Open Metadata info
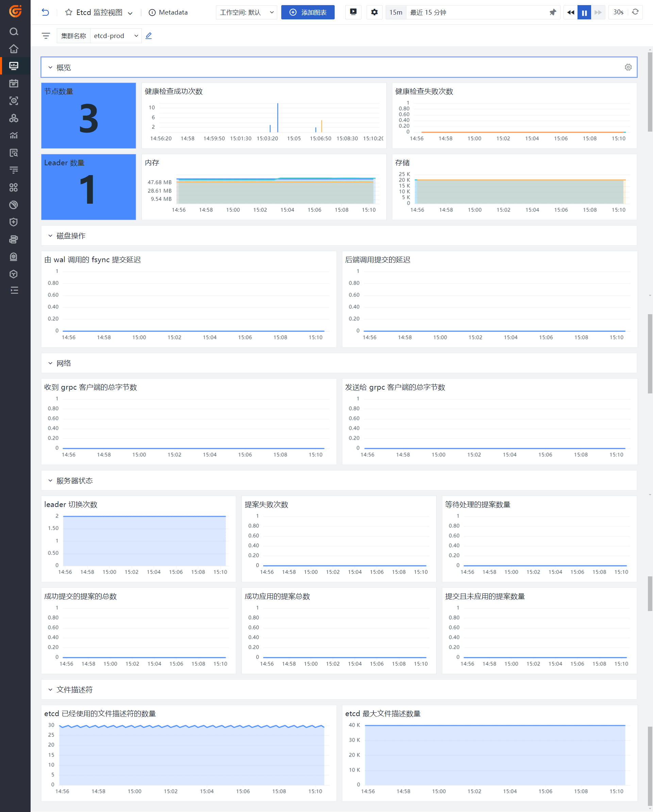The image size is (653, 812). pos(168,13)
